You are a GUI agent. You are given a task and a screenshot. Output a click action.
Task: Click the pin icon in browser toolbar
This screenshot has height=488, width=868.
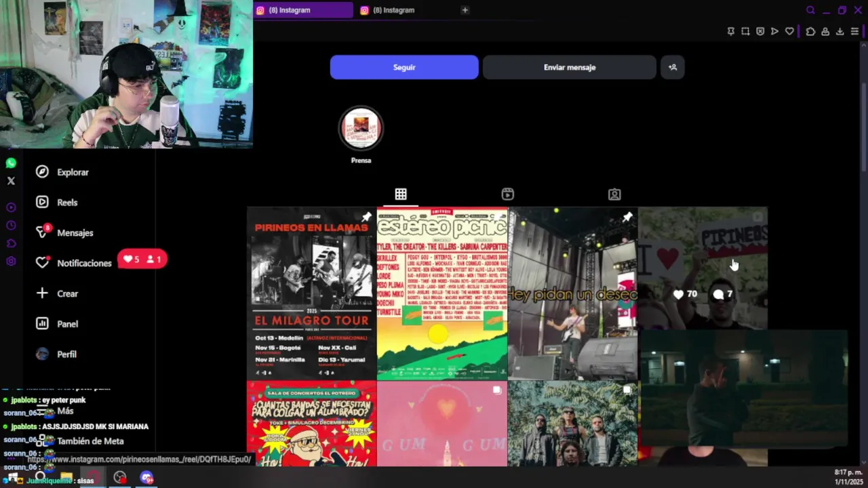(x=730, y=31)
